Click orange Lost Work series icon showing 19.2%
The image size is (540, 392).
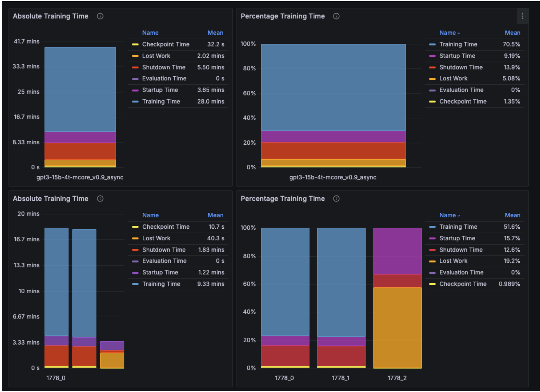tap(432, 261)
